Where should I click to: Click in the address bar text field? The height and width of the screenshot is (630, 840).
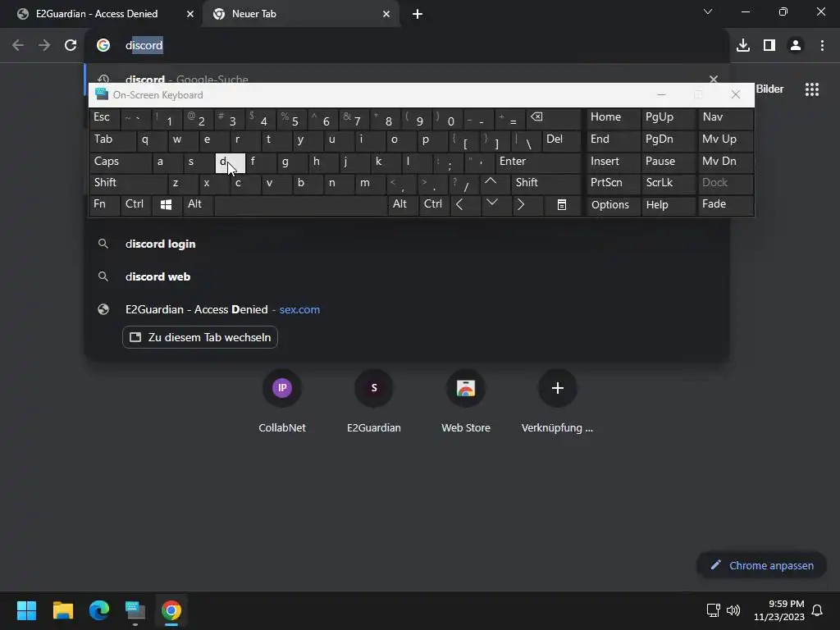click(407, 46)
